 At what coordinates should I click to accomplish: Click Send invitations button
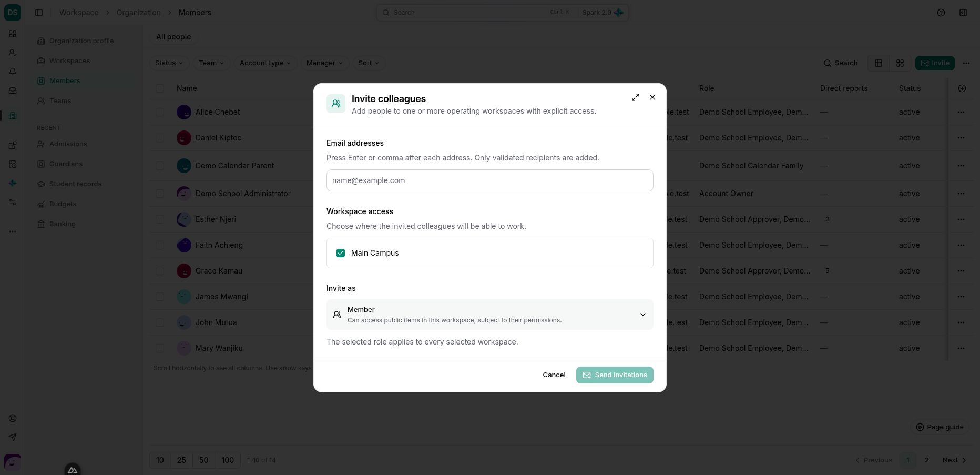pos(615,375)
